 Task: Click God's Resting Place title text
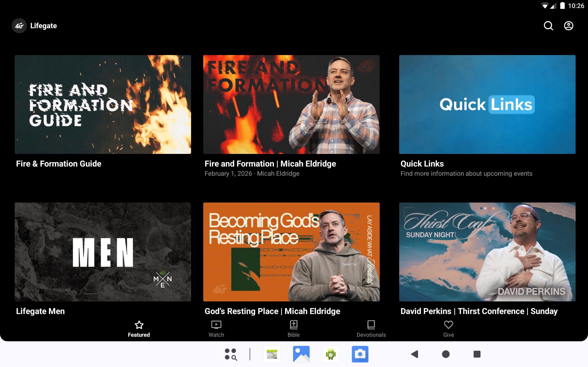[x=272, y=311]
